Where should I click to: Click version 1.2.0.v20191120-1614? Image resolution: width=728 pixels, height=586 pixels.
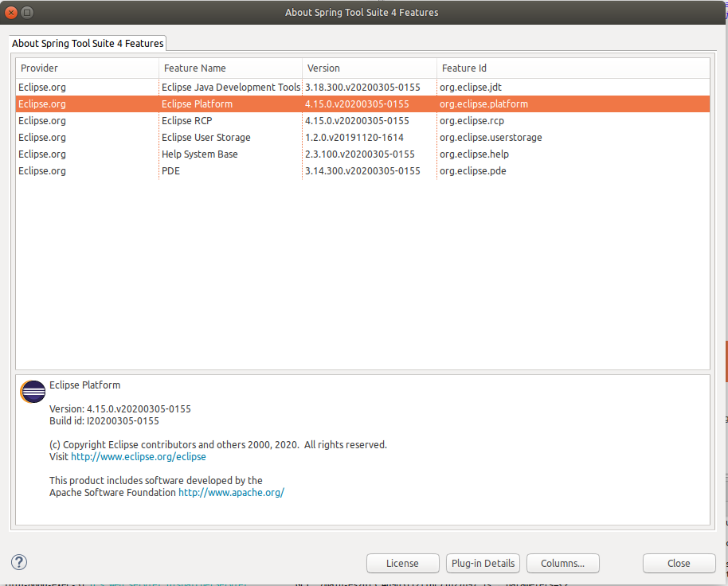(x=354, y=137)
